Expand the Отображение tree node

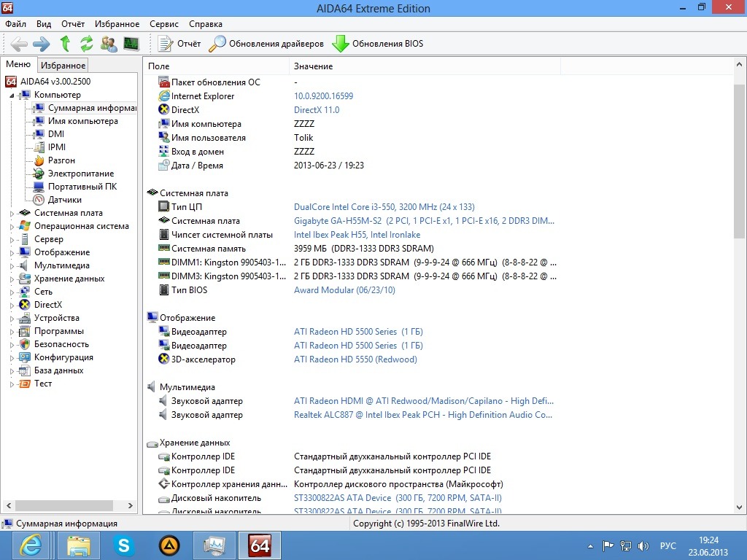(x=12, y=253)
